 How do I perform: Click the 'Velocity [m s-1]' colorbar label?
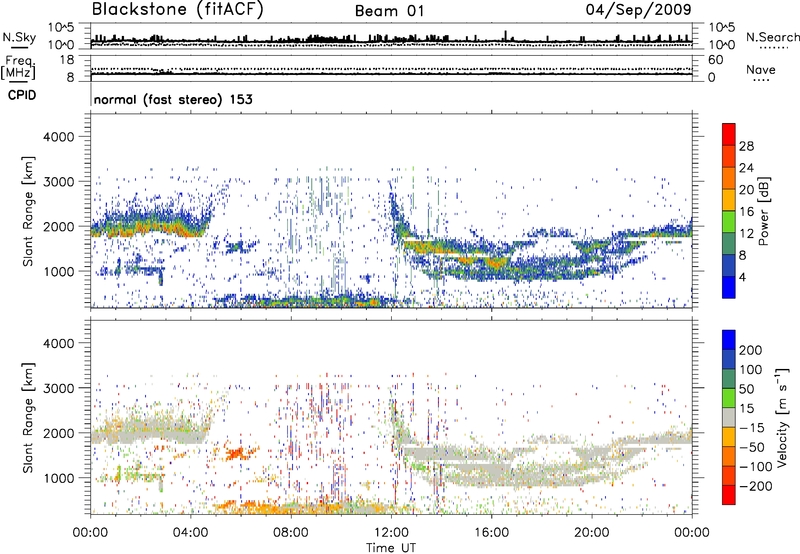pyautogui.click(x=782, y=417)
